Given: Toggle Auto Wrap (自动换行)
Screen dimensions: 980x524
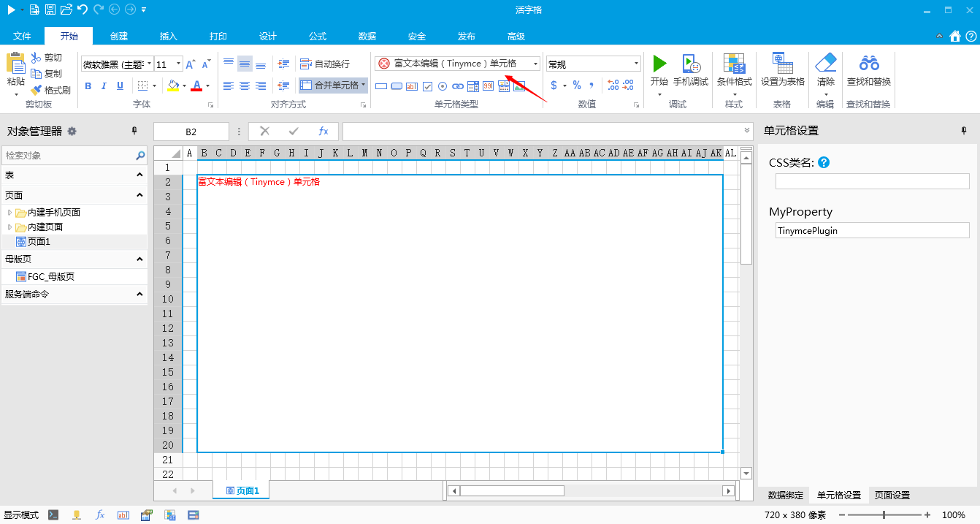Looking at the screenshot, I should (325, 64).
